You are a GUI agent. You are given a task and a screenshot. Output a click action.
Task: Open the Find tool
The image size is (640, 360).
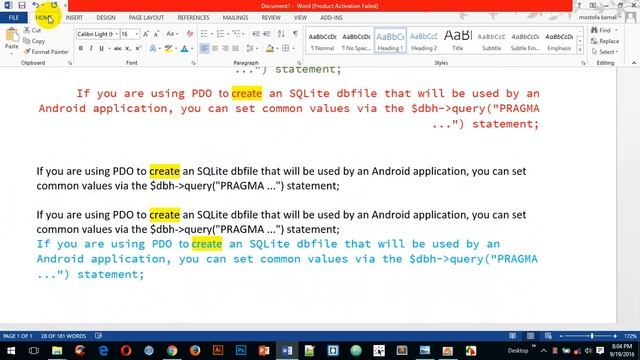tap(601, 30)
